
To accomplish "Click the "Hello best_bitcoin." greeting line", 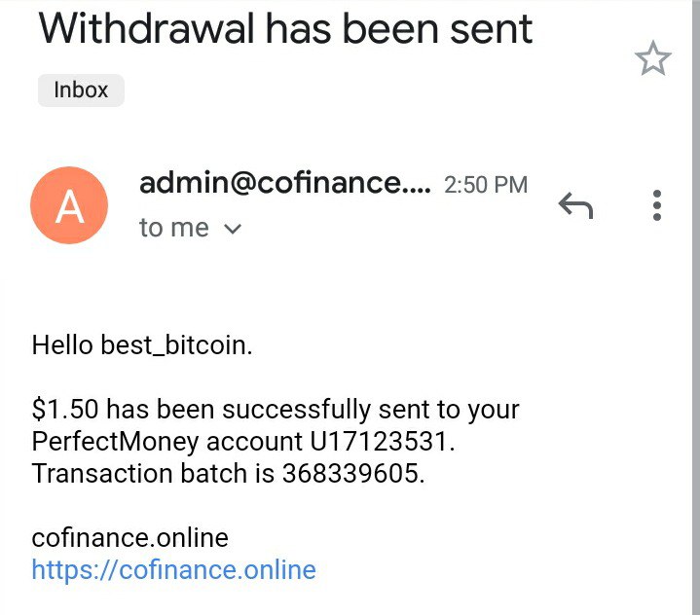I will point(142,344).
